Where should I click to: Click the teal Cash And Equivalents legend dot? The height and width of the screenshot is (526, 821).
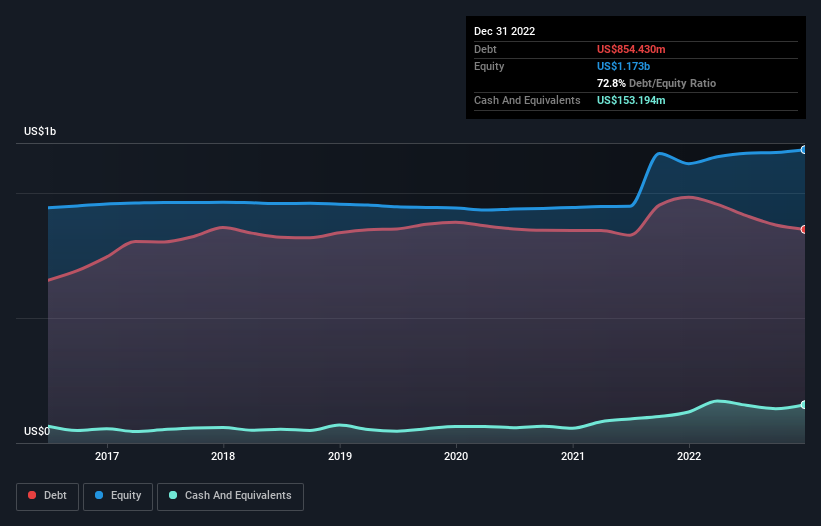[x=174, y=496]
